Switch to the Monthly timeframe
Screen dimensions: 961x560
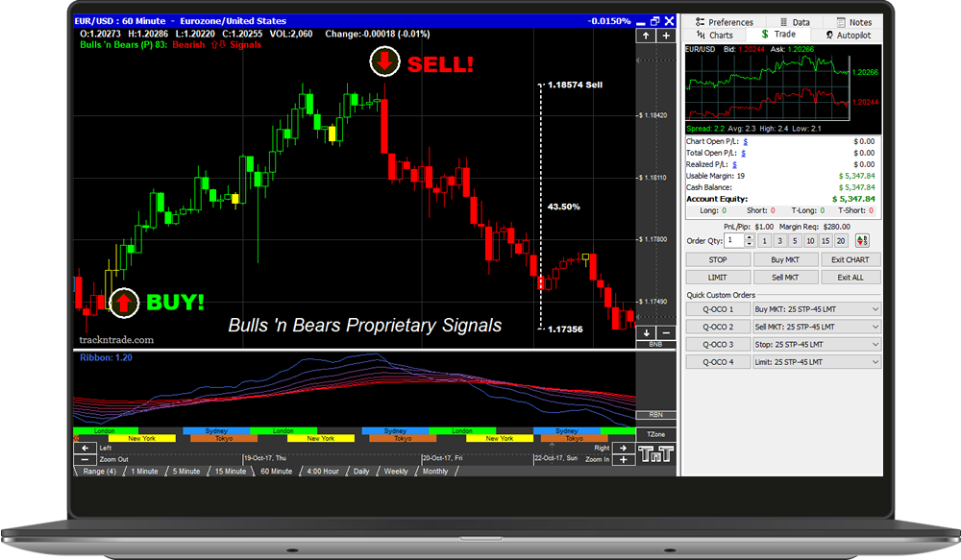[435, 472]
